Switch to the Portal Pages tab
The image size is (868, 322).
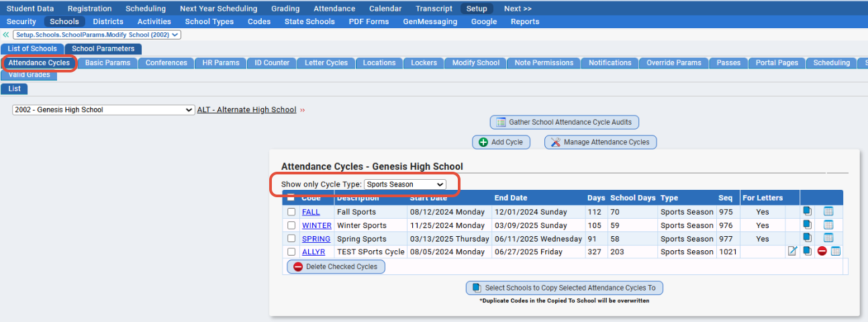click(x=777, y=62)
